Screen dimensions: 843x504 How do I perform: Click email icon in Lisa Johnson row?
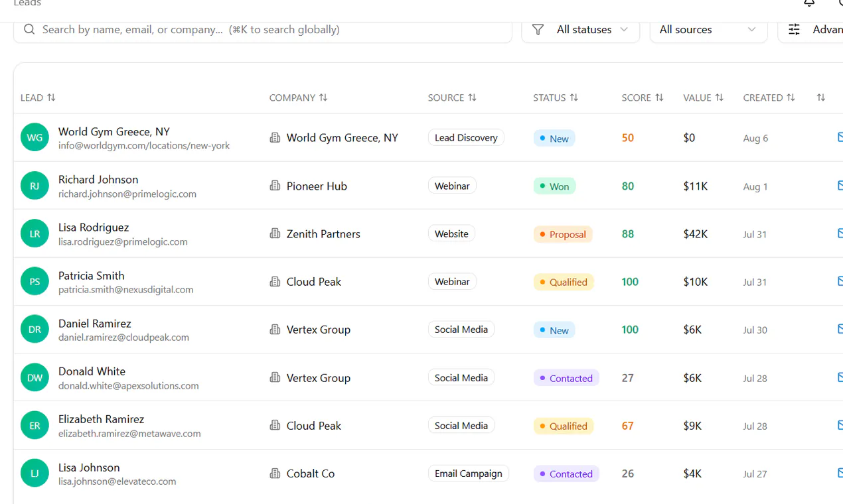[840, 473]
